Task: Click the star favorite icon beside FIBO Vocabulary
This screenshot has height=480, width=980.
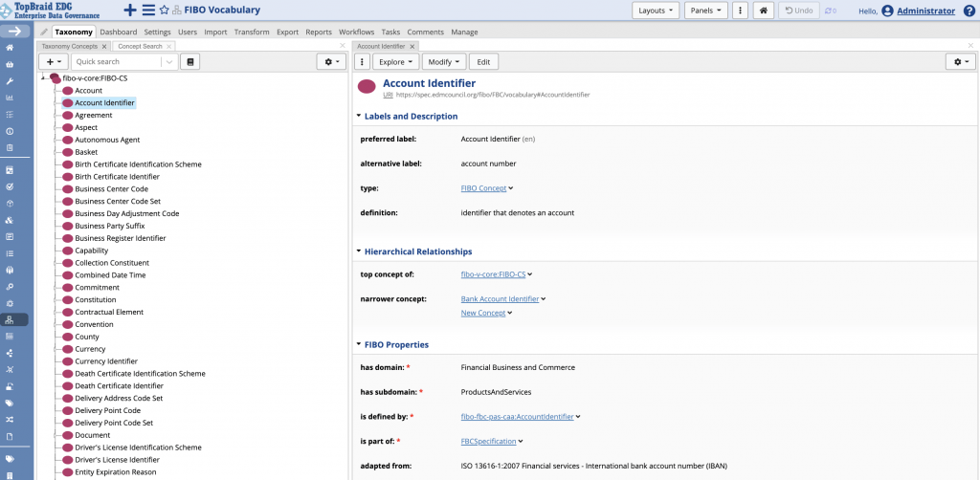Action: tap(165, 10)
